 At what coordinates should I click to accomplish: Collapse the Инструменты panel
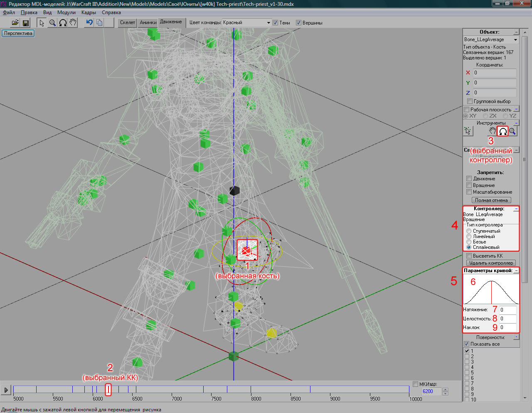coord(516,123)
